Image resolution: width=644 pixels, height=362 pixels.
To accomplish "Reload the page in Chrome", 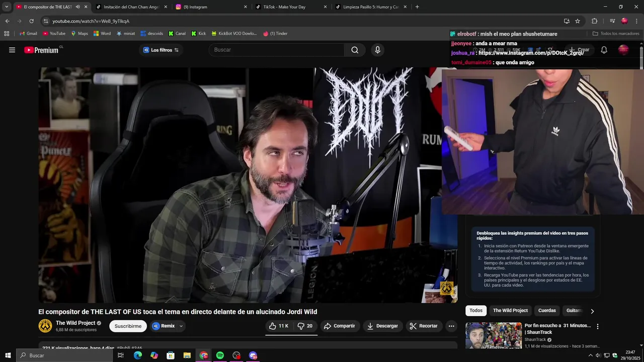I will click(31, 21).
